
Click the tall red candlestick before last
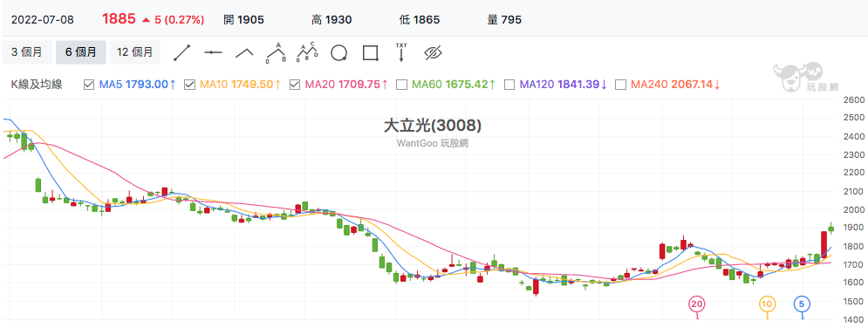pyautogui.click(x=824, y=244)
